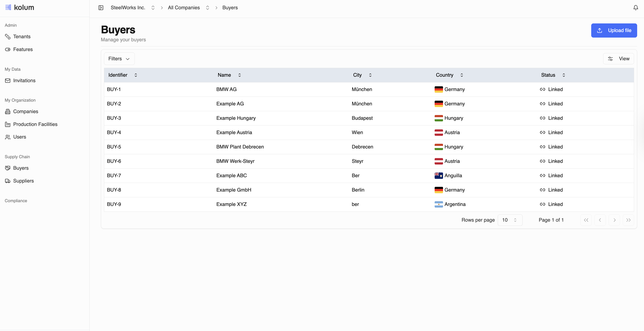Navigate to Suppliers in sidebar
This screenshot has height=331, width=644.
click(23, 181)
